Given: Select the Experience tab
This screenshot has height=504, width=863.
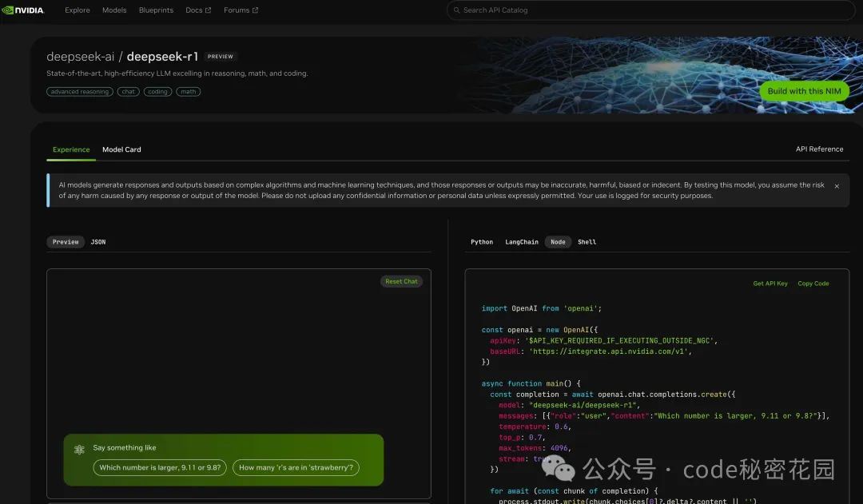Looking at the screenshot, I should point(71,149).
